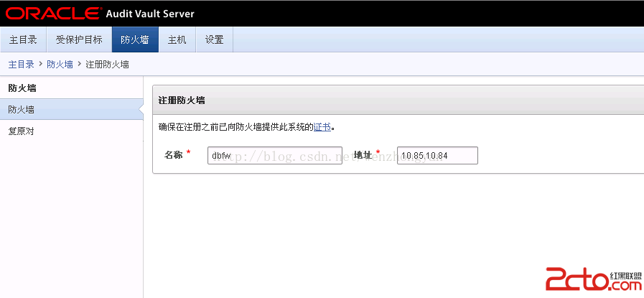Click the 防火墙 breadcrumb link
This screenshot has width=644, height=298.
[x=60, y=65]
